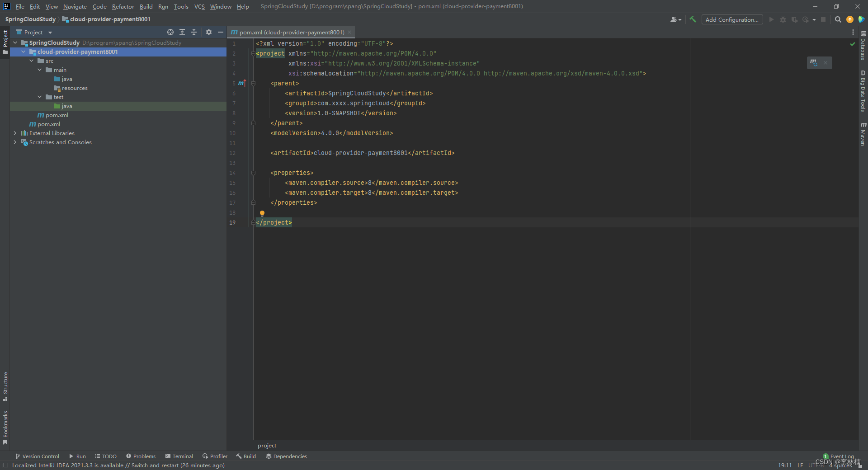Open dropdown arrow beside profiler run icon

coord(814,19)
